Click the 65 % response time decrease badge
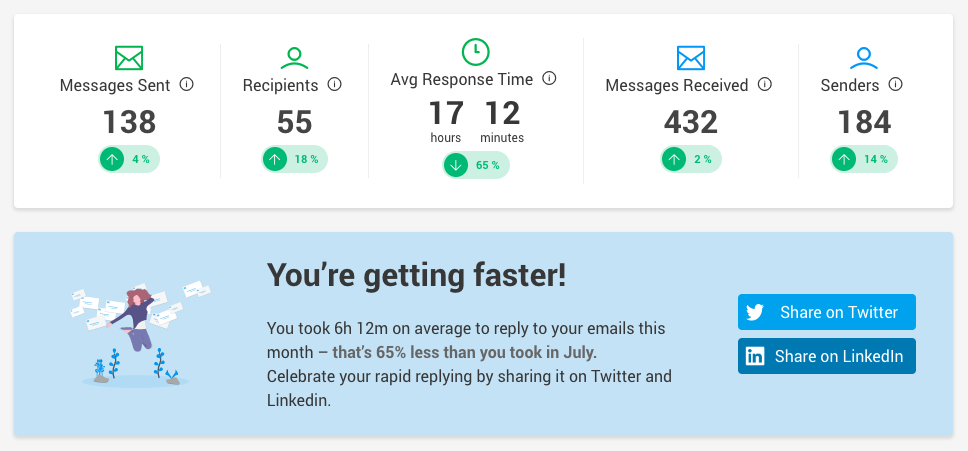Viewport: 968px width, 451px height. coord(475,165)
